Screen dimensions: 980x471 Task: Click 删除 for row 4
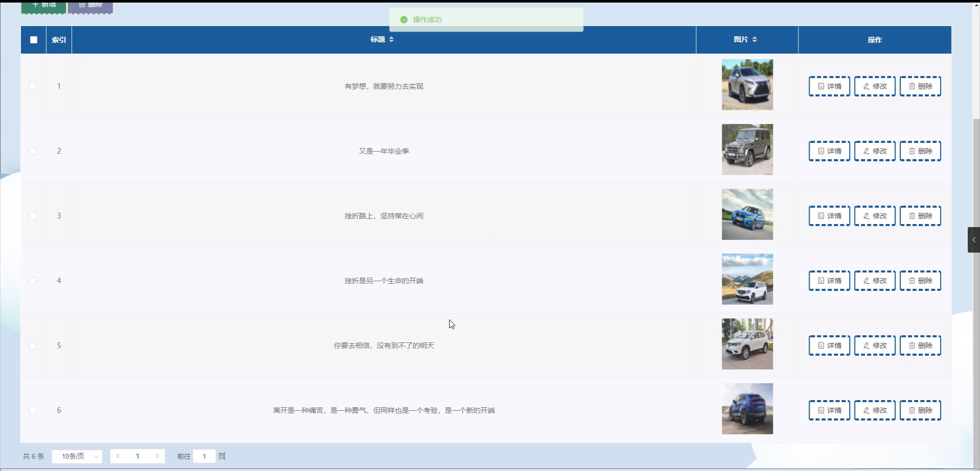point(920,281)
